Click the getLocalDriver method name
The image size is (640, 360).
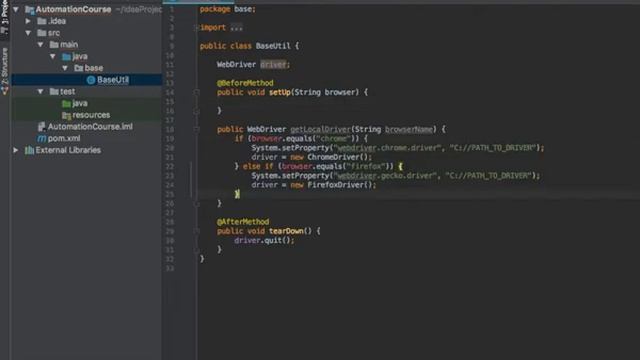click(320, 129)
